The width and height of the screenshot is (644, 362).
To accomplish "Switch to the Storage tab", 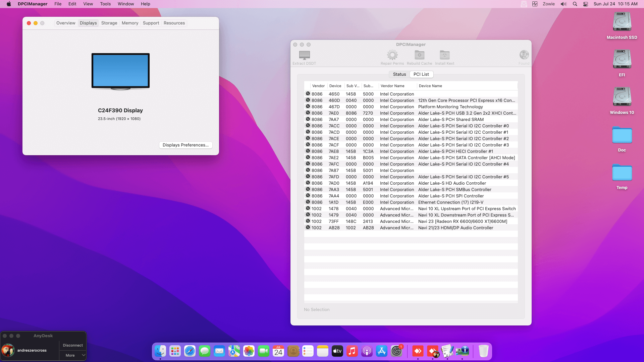I will (x=109, y=23).
